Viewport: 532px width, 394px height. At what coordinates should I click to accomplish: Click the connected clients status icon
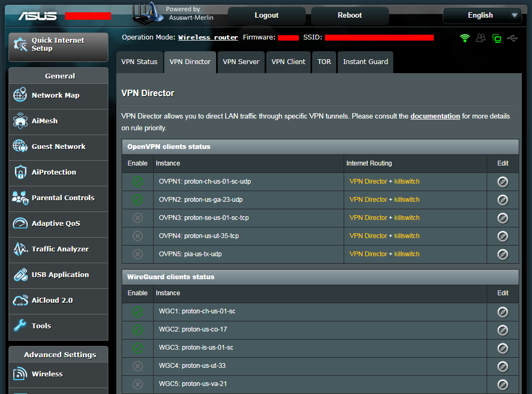[x=480, y=38]
